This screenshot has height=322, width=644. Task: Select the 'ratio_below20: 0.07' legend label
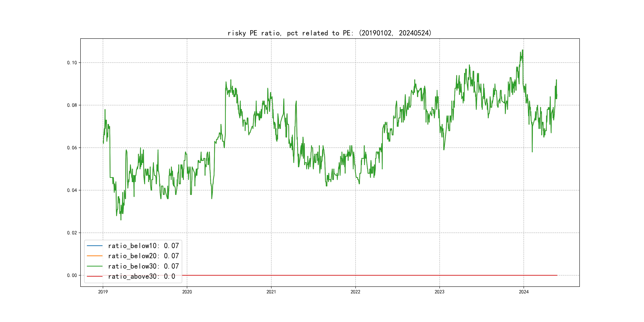[x=143, y=256]
